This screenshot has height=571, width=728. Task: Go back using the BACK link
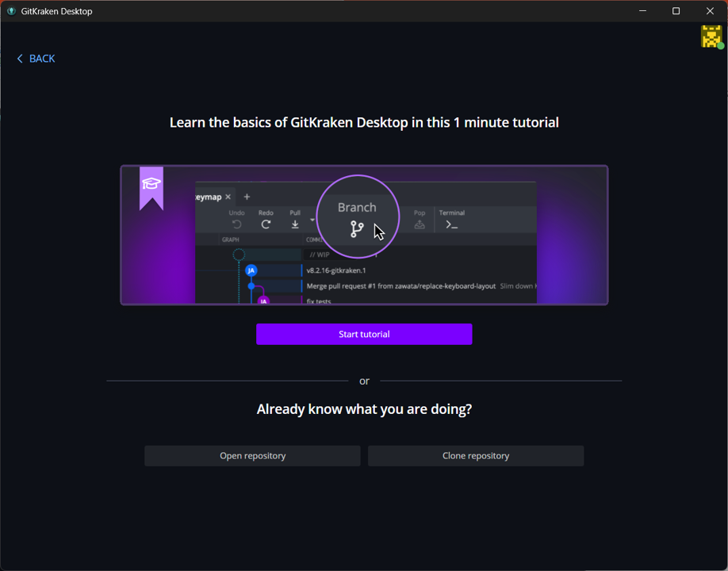click(x=36, y=59)
